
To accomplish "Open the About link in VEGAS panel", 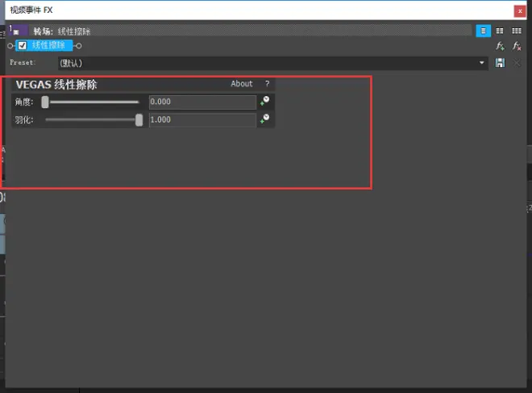I will coord(242,84).
